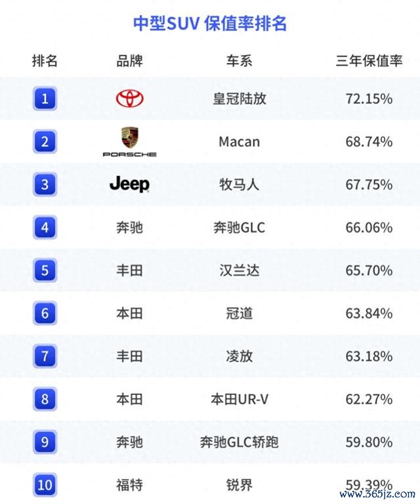The height and width of the screenshot is (504, 420).
Task: Click the 排名 column header
Action: pyautogui.click(x=45, y=61)
